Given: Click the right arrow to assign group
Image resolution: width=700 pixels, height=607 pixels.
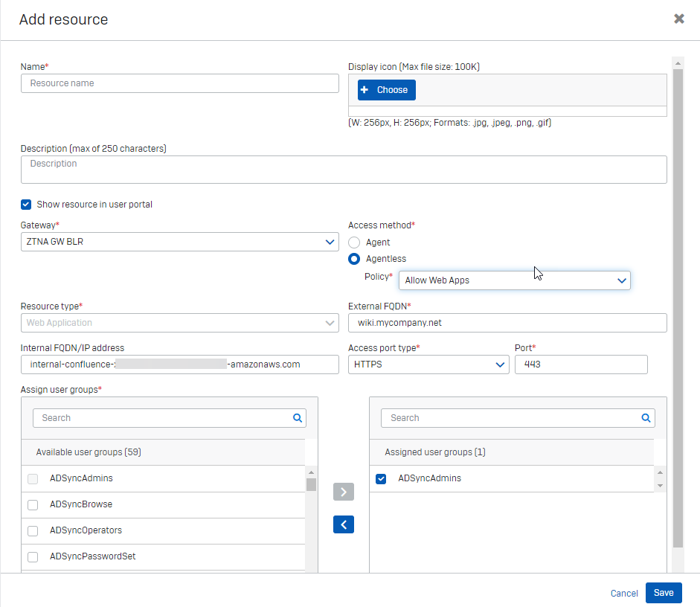Looking at the screenshot, I should point(344,492).
